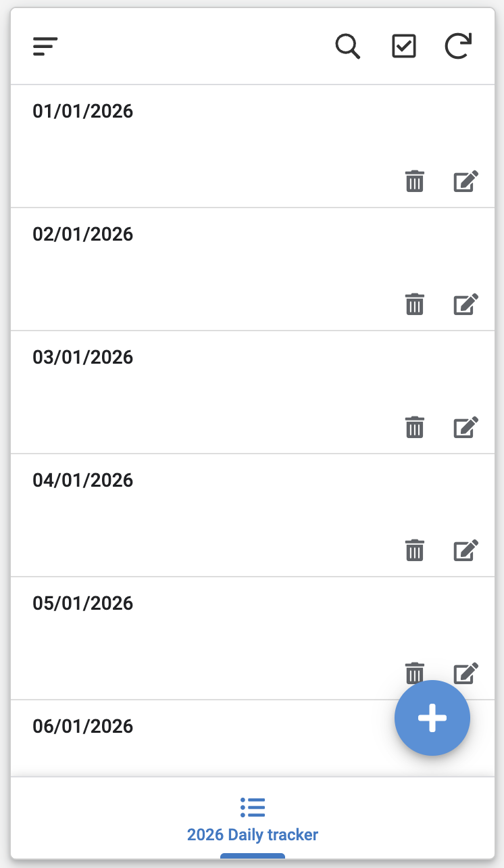Image resolution: width=504 pixels, height=868 pixels.
Task: Edit the 02/01/2026 entry
Action: point(465,304)
